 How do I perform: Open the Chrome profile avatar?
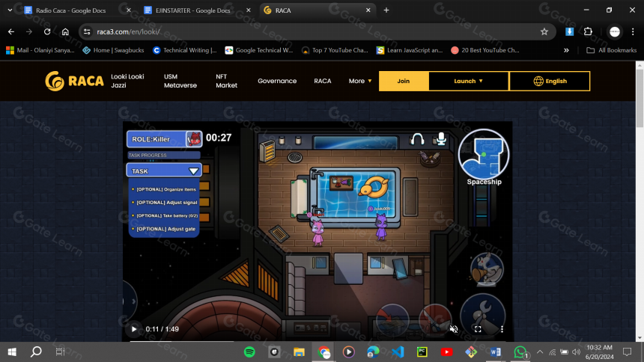coord(615,31)
